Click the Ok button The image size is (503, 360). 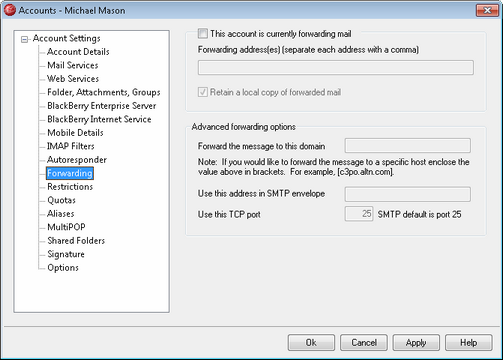pos(311,343)
